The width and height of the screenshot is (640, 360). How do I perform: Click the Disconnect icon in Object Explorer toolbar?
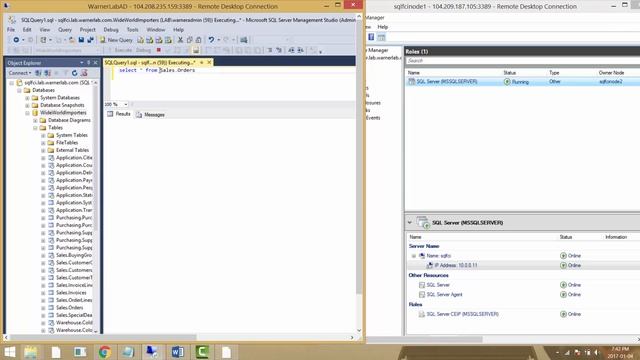pos(47,73)
